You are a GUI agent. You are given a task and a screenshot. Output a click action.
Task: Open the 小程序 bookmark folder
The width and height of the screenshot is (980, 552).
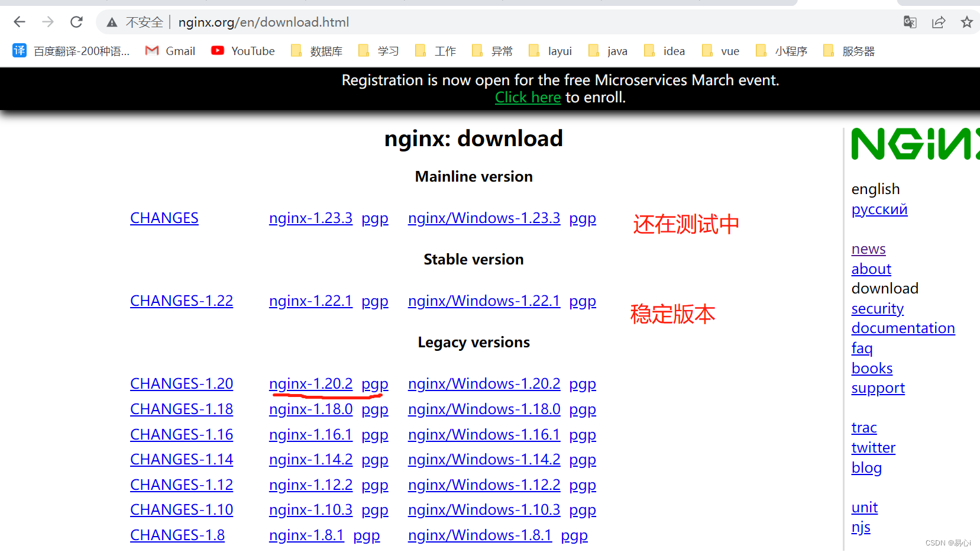click(x=781, y=51)
